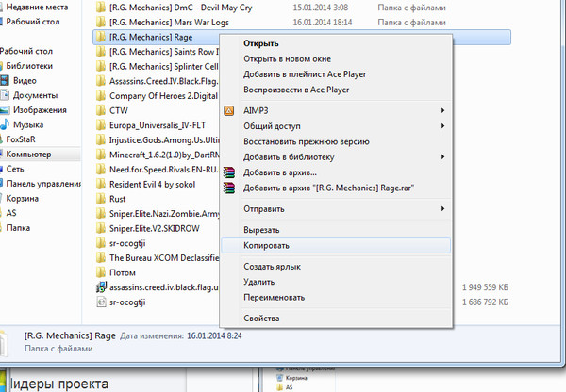Viewport: 566px width, 392px height.
Task: Click the assassins.creed.iv.black.flag installer icon
Action: [101, 287]
